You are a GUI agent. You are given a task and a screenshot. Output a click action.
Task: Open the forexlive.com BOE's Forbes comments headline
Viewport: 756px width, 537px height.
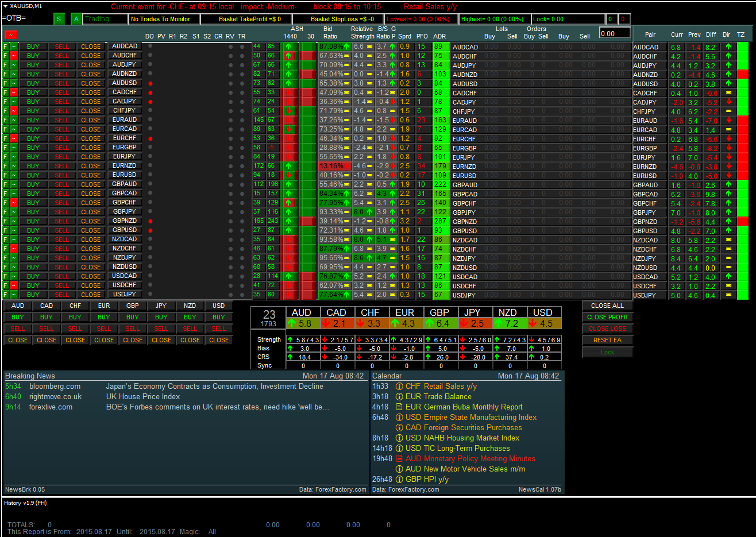tap(217, 407)
